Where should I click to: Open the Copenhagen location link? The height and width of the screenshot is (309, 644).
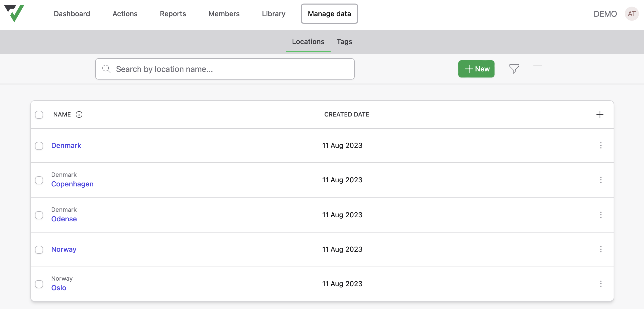click(x=72, y=184)
